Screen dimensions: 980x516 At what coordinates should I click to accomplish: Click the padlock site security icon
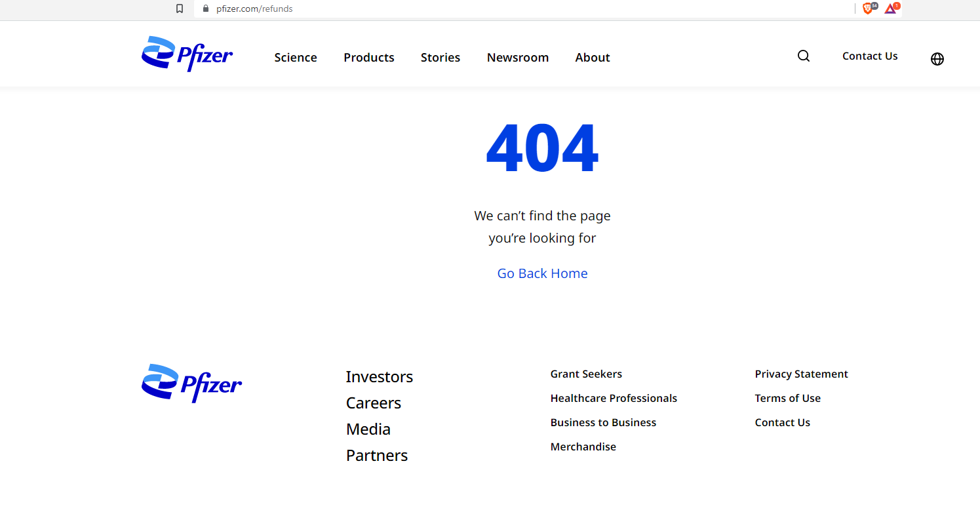(205, 9)
